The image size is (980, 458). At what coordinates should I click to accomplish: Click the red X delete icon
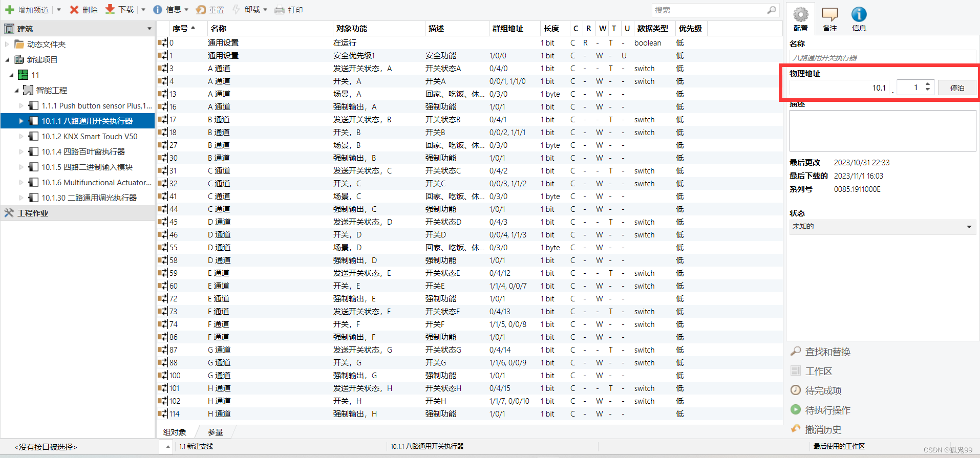coord(74,10)
